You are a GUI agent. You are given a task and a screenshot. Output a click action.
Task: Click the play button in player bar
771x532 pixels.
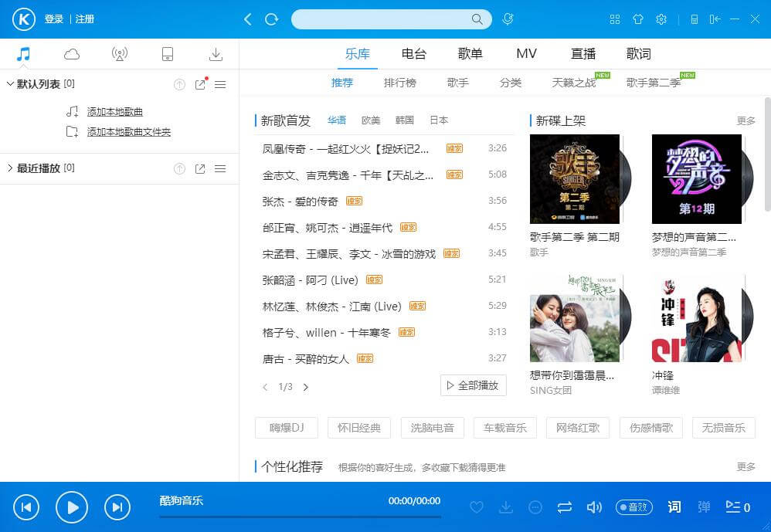pyautogui.click(x=72, y=507)
